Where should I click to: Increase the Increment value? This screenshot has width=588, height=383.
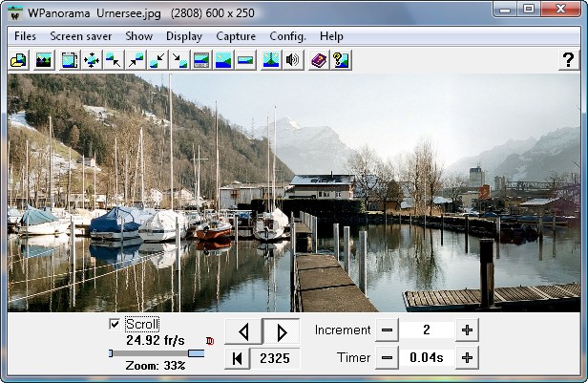pyautogui.click(x=468, y=330)
